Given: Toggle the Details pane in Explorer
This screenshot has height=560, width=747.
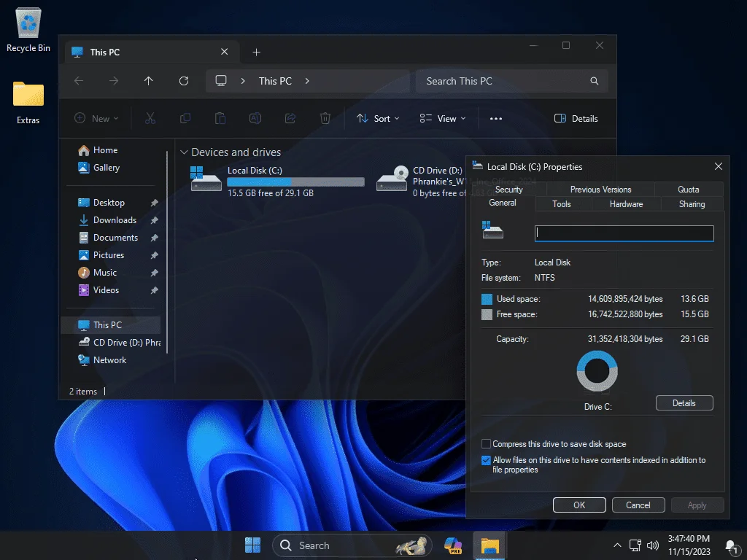Looking at the screenshot, I should pyautogui.click(x=576, y=119).
